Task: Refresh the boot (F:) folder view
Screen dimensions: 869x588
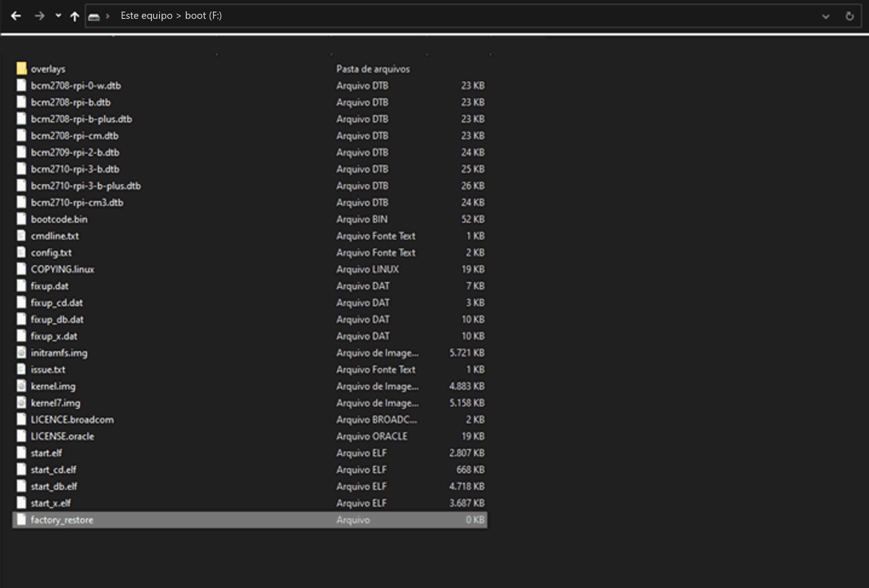Action: 850,16
